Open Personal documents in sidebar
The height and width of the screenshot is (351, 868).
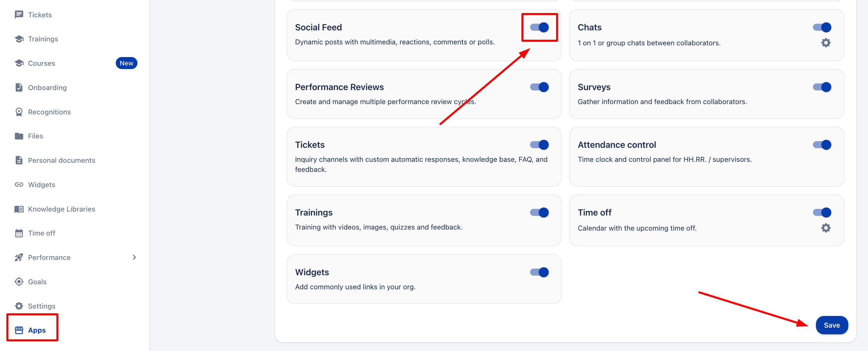pos(61,160)
